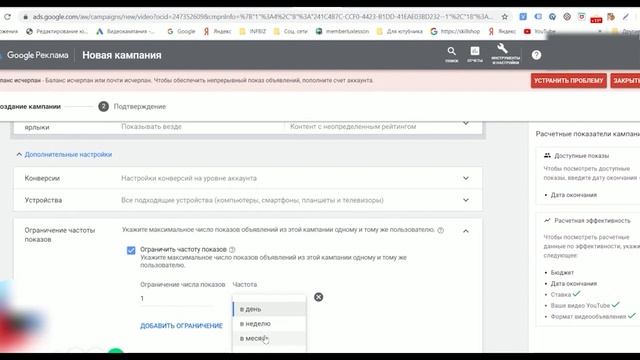Click the Google Реклама logo
This screenshot has width=640, height=360.
34,55
